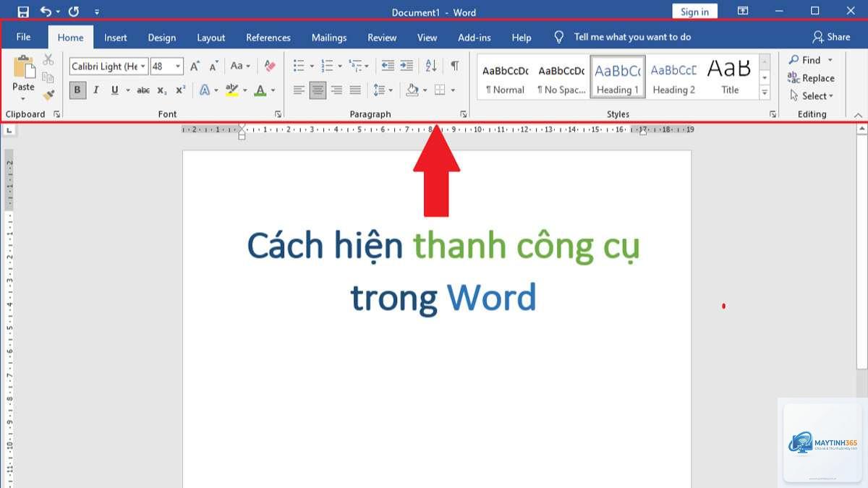
Task: Click the Save icon in Quick Access Toolbar
Action: [x=23, y=12]
